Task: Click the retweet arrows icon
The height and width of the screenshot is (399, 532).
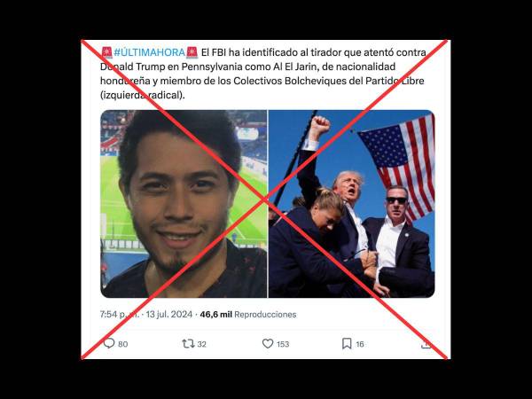Action: 188,344
